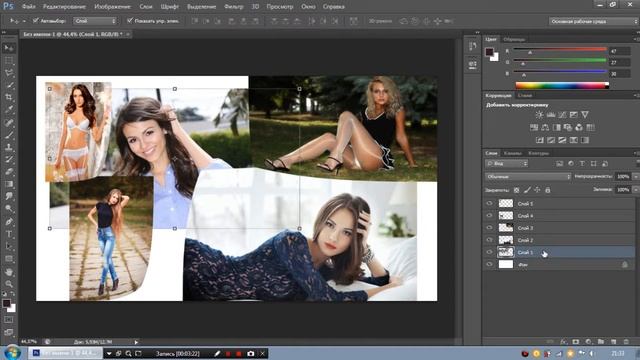Select the Pen tool
This screenshot has height=360, width=640.
click(x=9, y=222)
